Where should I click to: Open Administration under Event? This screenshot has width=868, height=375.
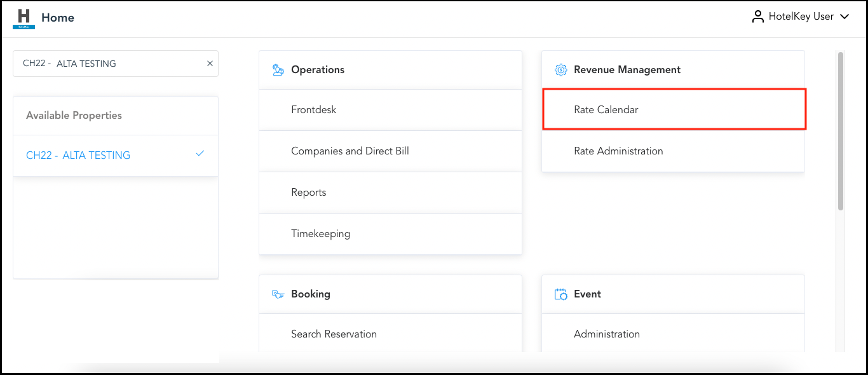[607, 334]
